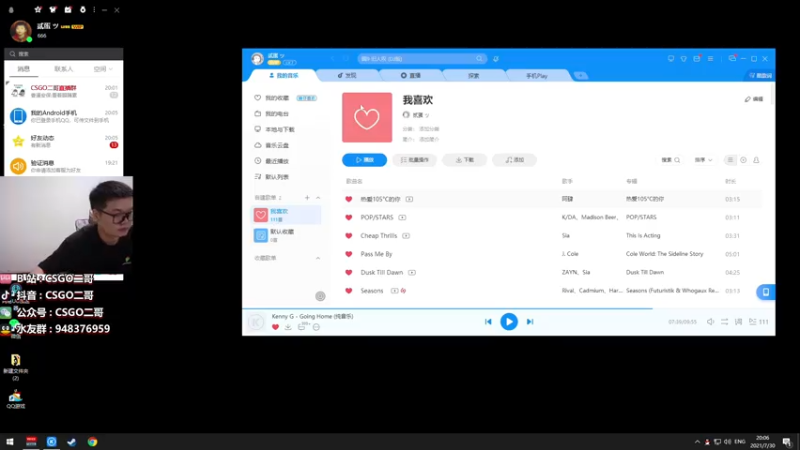This screenshot has width=800, height=450.
Task: Open the 好友动态 item in QQ
Action: (x=64, y=141)
